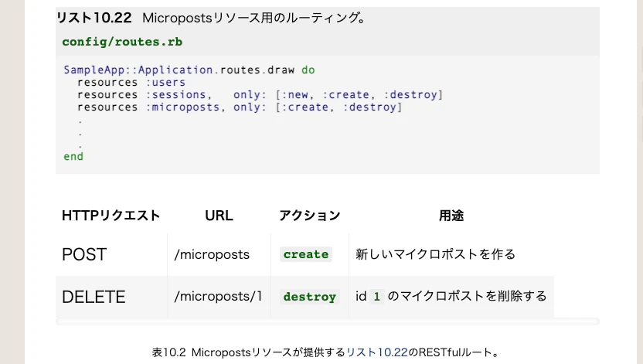Click the /microposts/1 URL cell
The width and height of the screenshot is (643, 364).
218,296
